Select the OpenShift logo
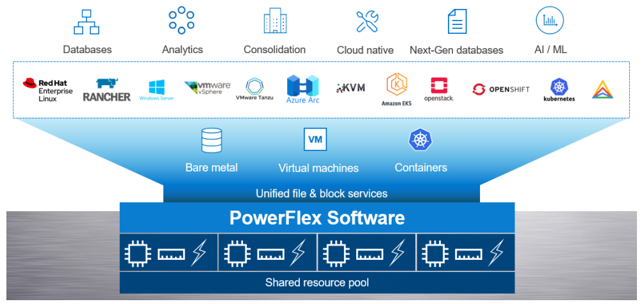Image resolution: width=644 pixels, height=304 pixels. tap(500, 90)
